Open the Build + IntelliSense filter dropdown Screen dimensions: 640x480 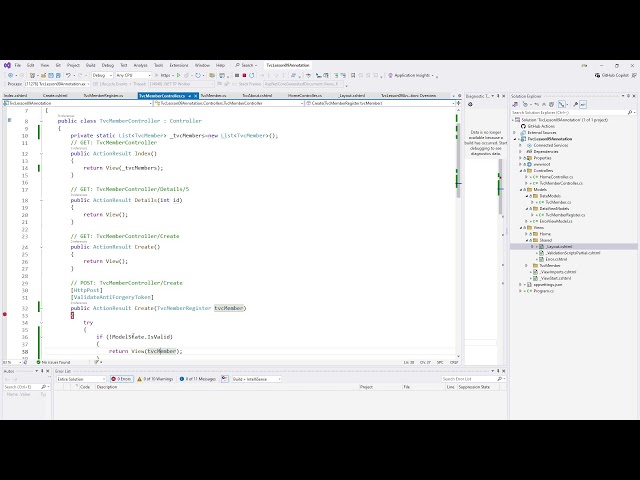[x=256, y=379]
